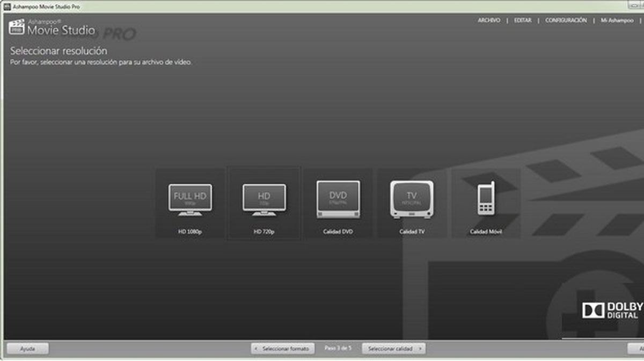
Task: Click the back arrow on Seleccionar formato
Action: 257,348
